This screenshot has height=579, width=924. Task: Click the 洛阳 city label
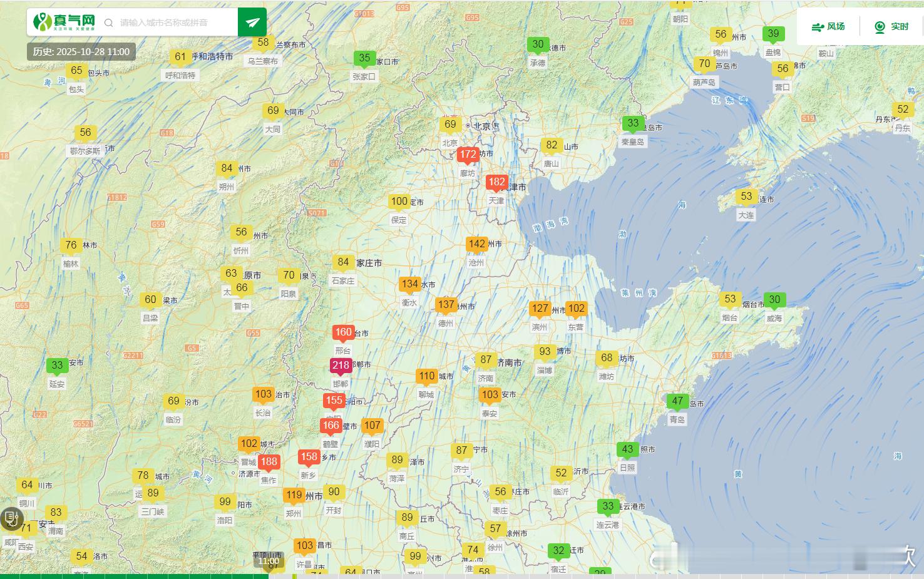pyautogui.click(x=225, y=520)
